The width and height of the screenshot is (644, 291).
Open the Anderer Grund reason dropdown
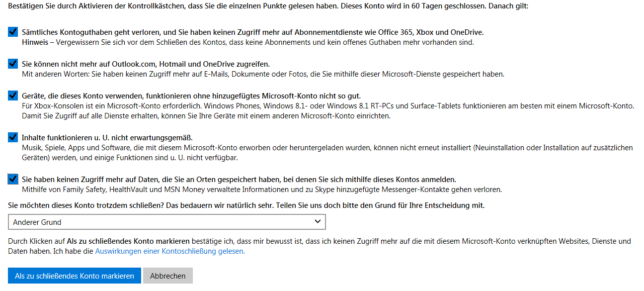coord(159,222)
